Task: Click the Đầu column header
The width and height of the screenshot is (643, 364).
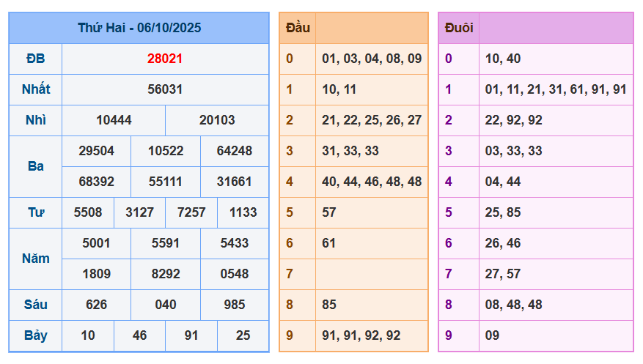Action: click(298, 28)
